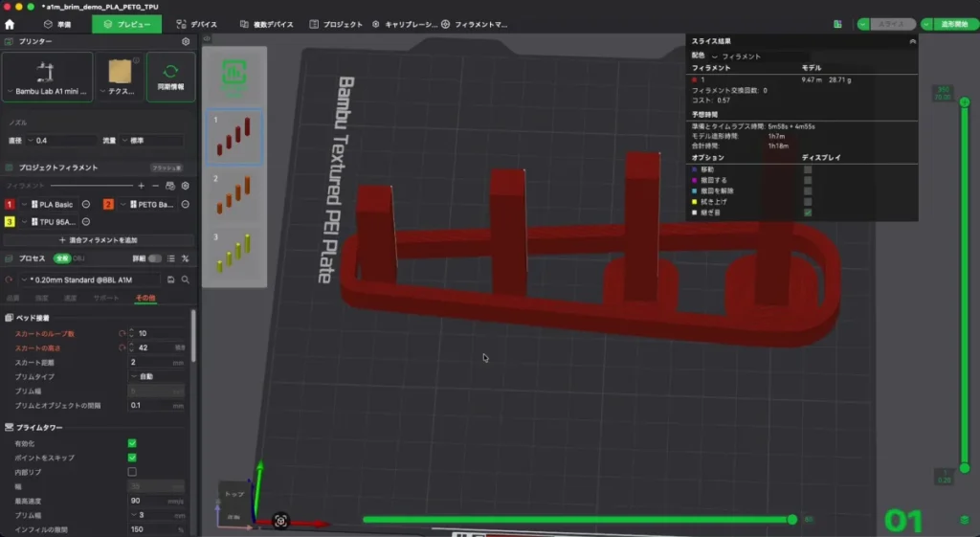Show 撤回を解除 display checkbox
The height and width of the screenshot is (537, 980).
(x=808, y=190)
